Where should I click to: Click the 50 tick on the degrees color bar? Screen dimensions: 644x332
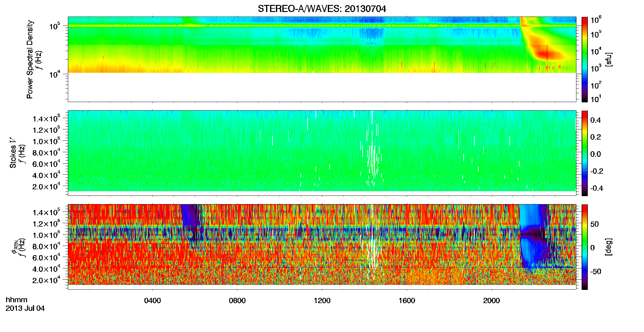595,224
